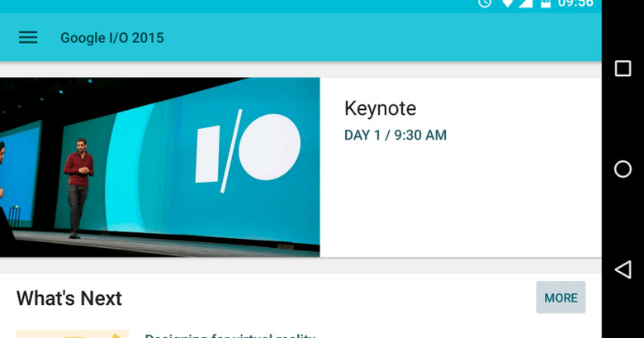Tap the alarm clock status icon
Viewport: 644px width, 338px height.
(485, 3)
